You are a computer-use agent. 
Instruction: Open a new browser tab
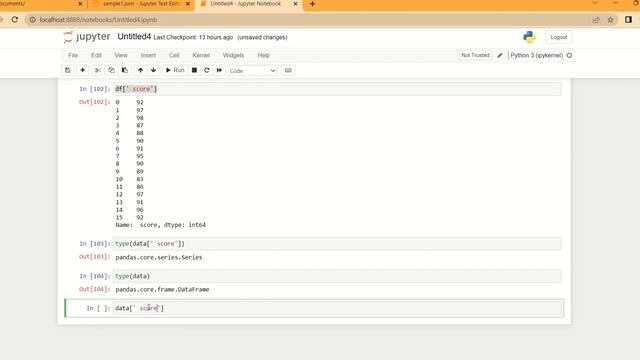point(312,4)
